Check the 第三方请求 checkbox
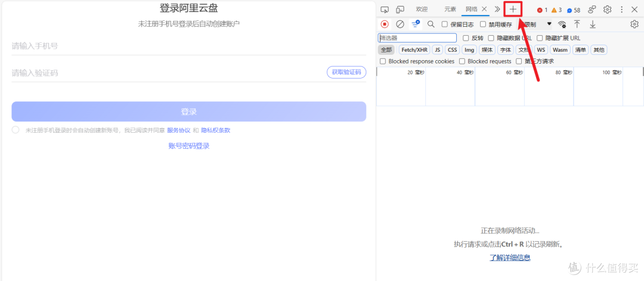 519,61
